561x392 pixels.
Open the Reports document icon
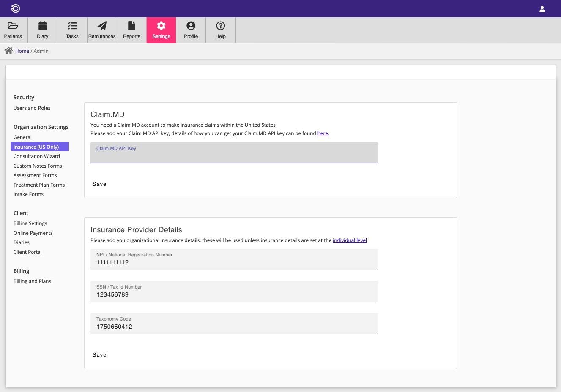click(x=131, y=26)
